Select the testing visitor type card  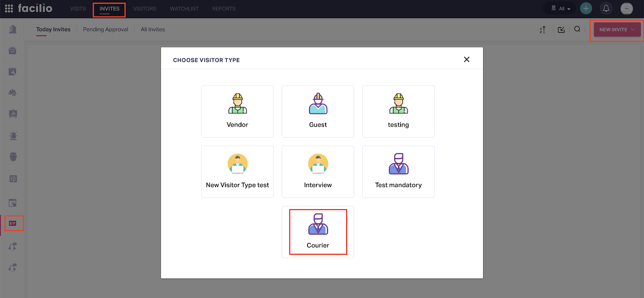click(x=398, y=111)
